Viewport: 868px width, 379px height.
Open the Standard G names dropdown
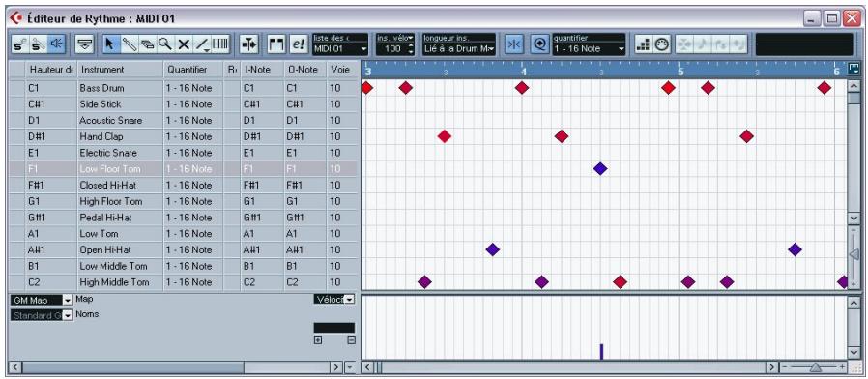click(x=42, y=315)
